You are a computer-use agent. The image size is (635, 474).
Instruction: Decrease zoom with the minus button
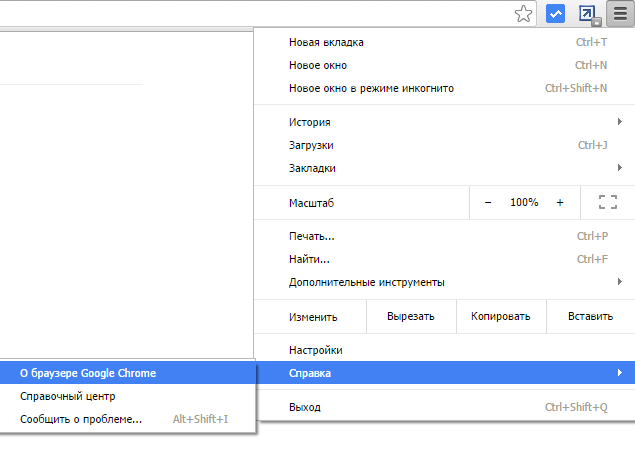click(x=488, y=202)
